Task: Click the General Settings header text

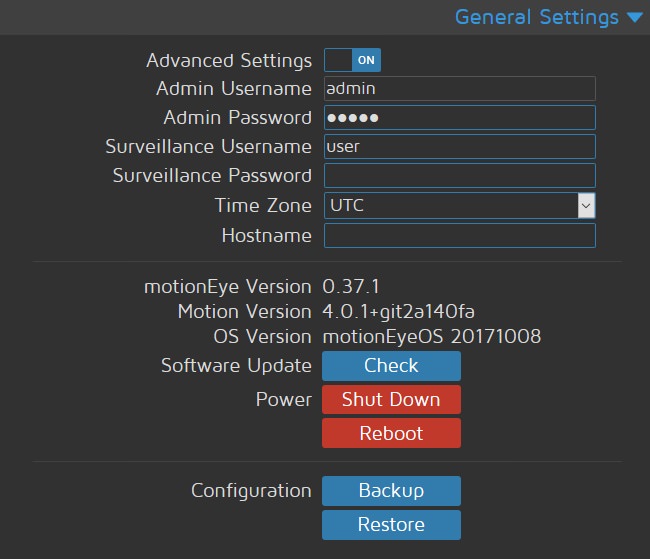Action: click(x=536, y=18)
